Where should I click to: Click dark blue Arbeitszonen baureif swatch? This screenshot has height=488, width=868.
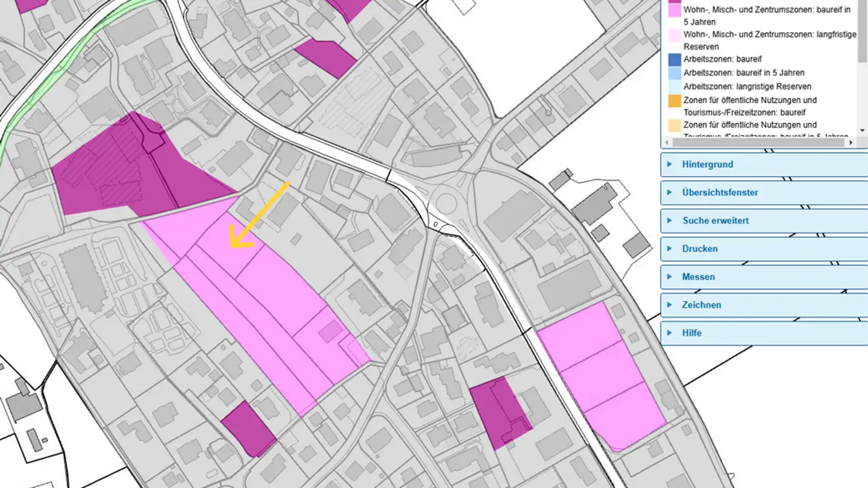675,60
